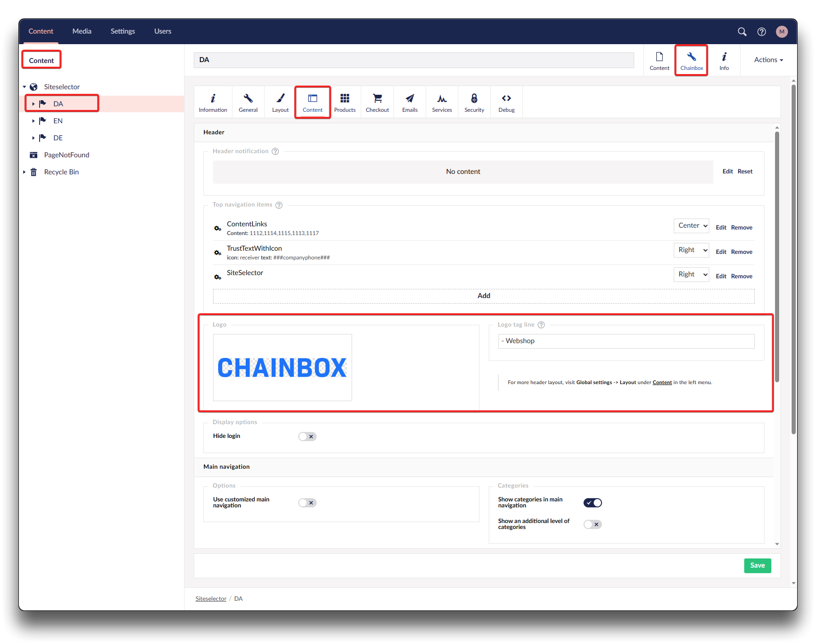Click the Logo tag line input field
The width and height of the screenshot is (816, 644).
click(x=626, y=341)
